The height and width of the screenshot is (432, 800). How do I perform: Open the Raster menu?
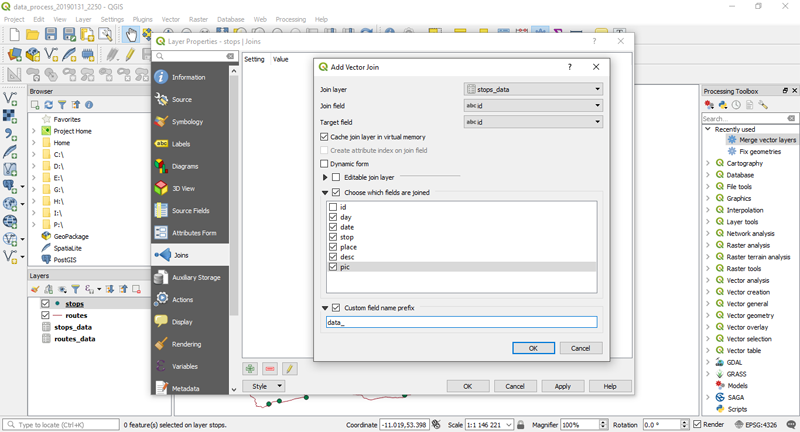(x=198, y=19)
